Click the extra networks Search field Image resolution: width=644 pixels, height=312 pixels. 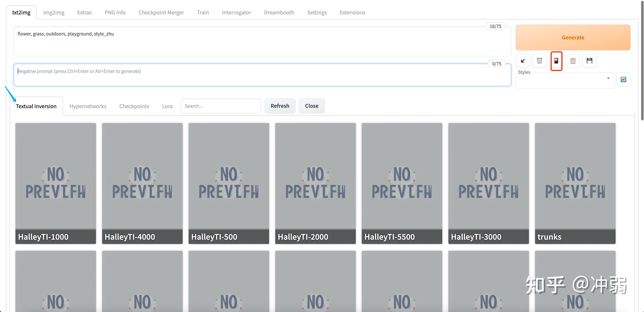221,106
